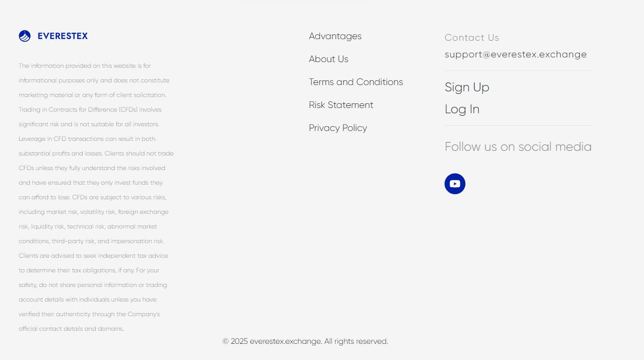Click the EVERESTEX wordmark text
Screen dimensions: 644x360
coord(63,36)
